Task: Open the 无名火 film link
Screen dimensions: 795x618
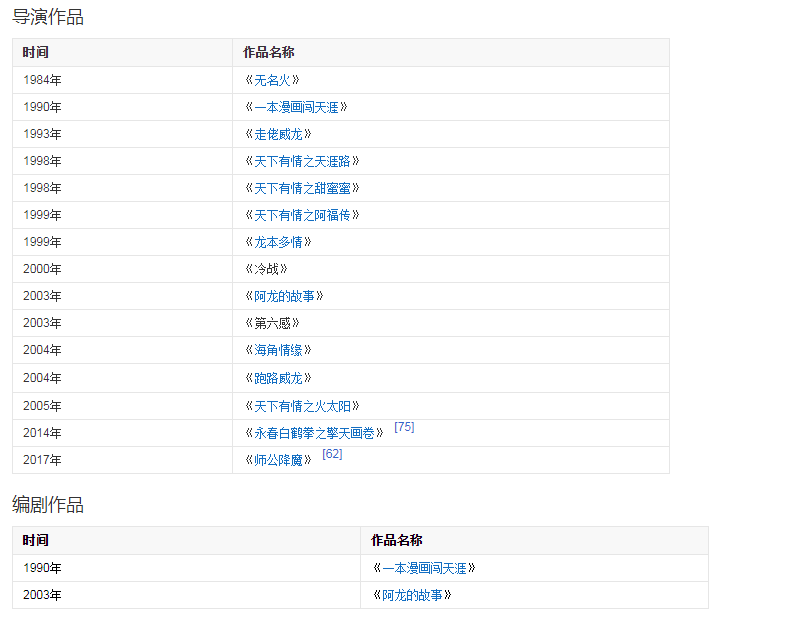Action: coord(272,80)
